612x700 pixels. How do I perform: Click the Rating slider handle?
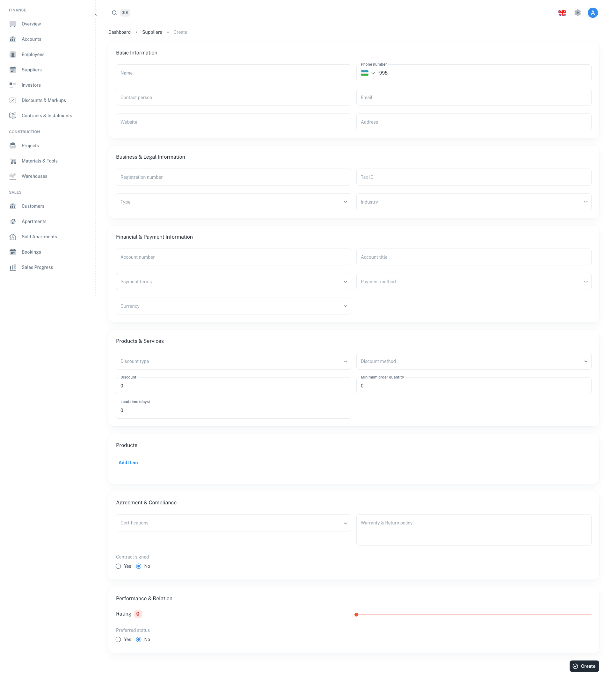pos(356,615)
